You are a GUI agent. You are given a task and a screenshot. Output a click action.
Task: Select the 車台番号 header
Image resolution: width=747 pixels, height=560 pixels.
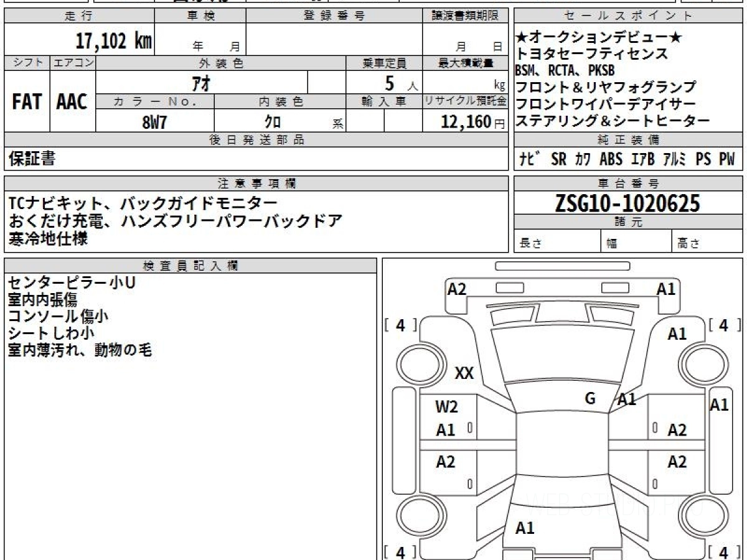[628, 184]
